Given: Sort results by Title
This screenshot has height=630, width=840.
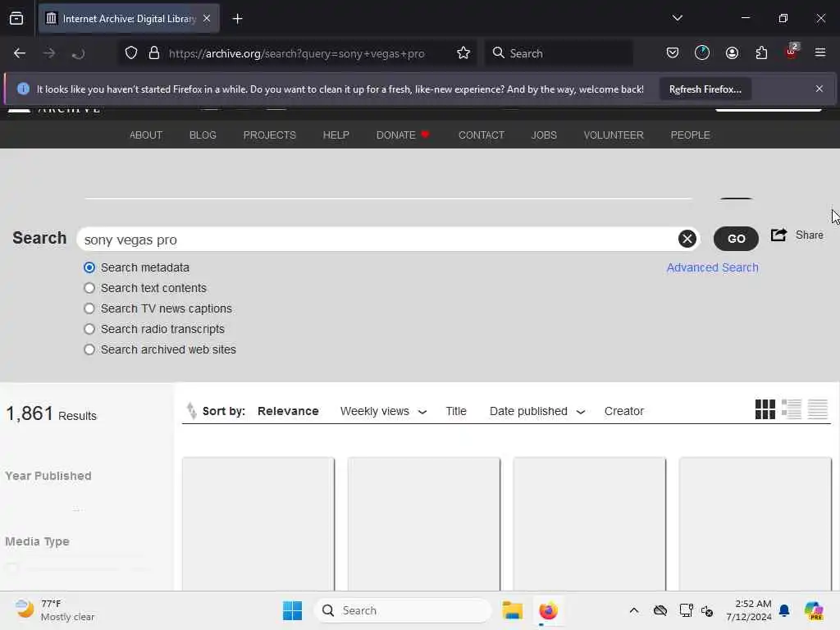Looking at the screenshot, I should [456, 411].
